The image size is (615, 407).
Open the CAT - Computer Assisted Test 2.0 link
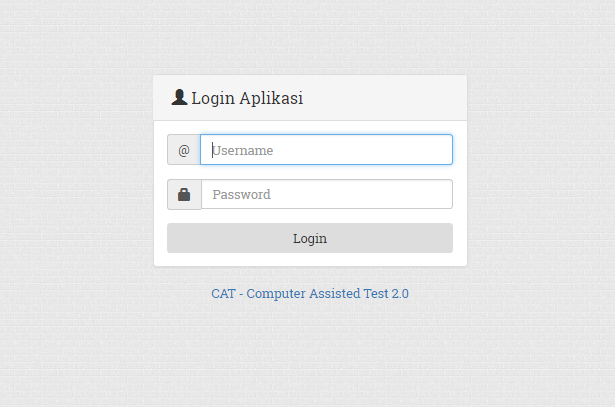(310, 294)
